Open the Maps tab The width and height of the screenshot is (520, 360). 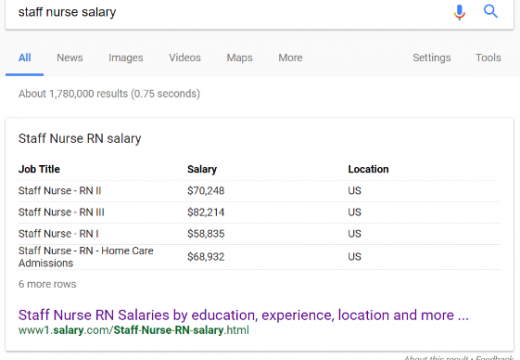click(239, 58)
